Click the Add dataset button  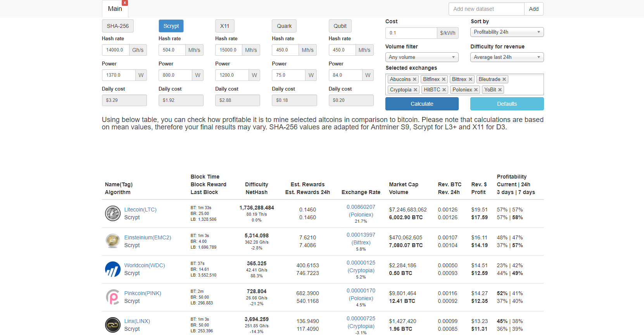pos(534,9)
